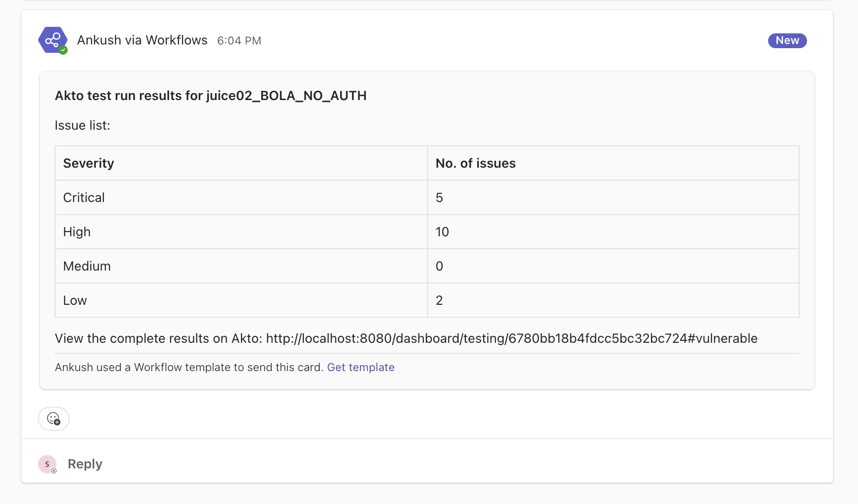Click the New message badge
The width and height of the screenshot is (858, 504).
tap(787, 41)
